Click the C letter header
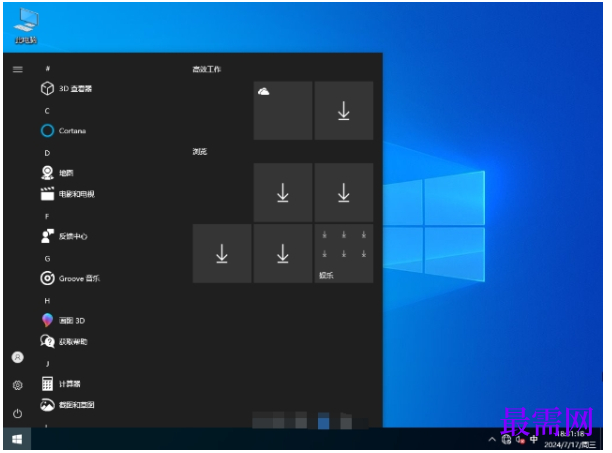This screenshot has width=612, height=453. [47, 111]
